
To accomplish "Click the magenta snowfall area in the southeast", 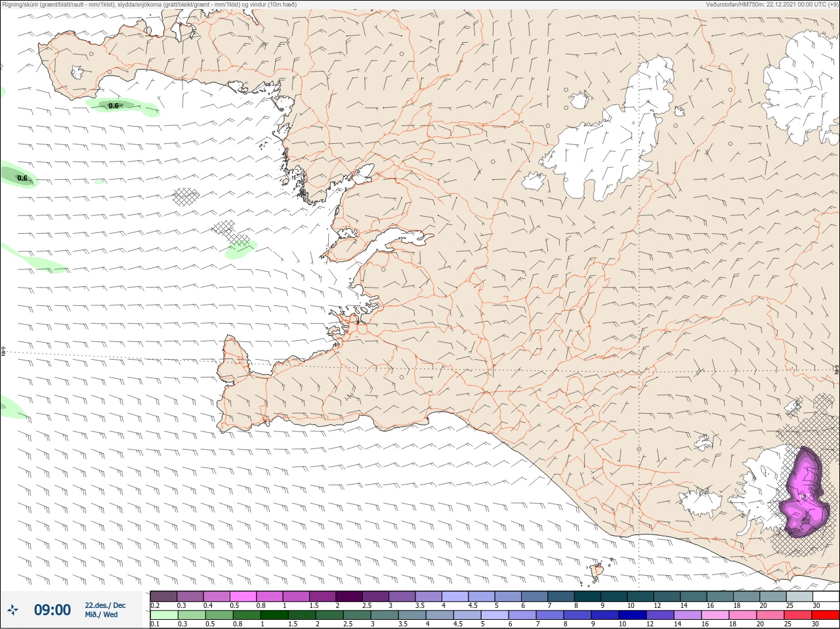I will pyautogui.click(x=805, y=494).
